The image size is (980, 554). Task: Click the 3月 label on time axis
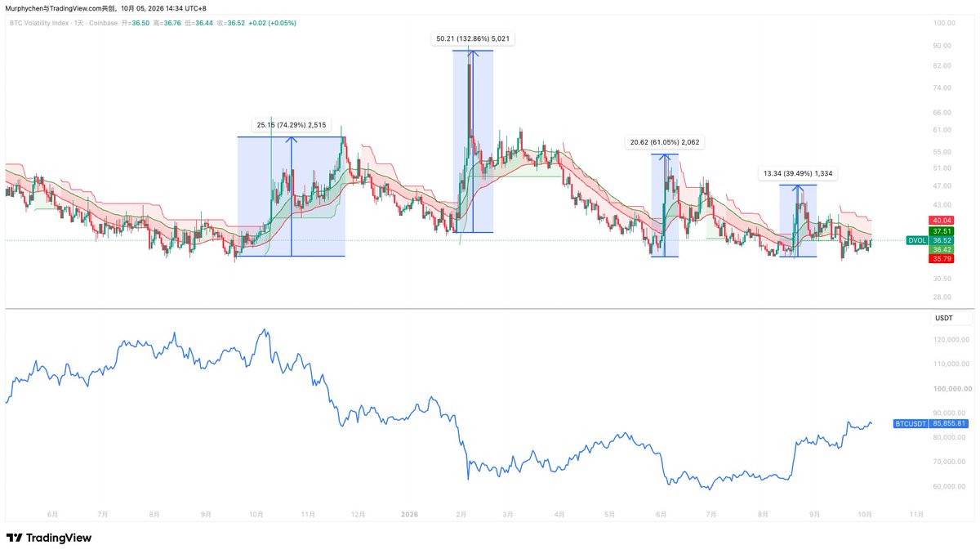(507, 515)
